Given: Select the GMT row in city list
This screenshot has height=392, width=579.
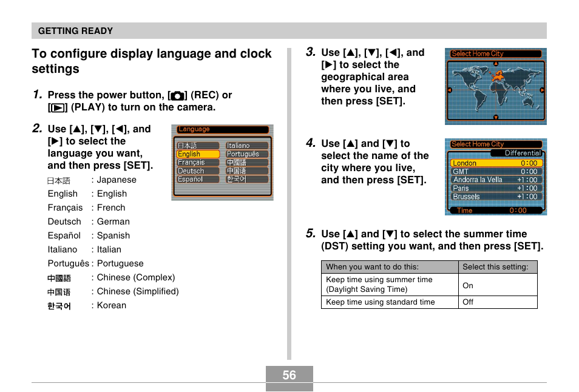Looking at the screenshot, I should (496, 172).
